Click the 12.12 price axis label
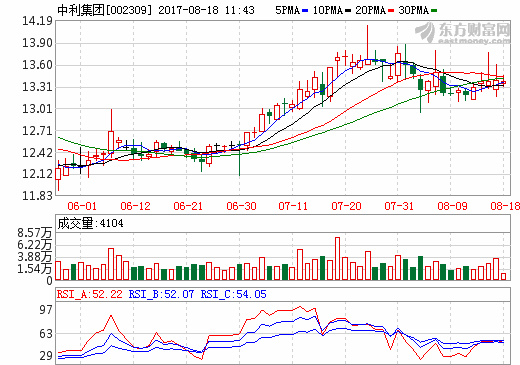The height and width of the screenshot is (365, 520). point(37,174)
